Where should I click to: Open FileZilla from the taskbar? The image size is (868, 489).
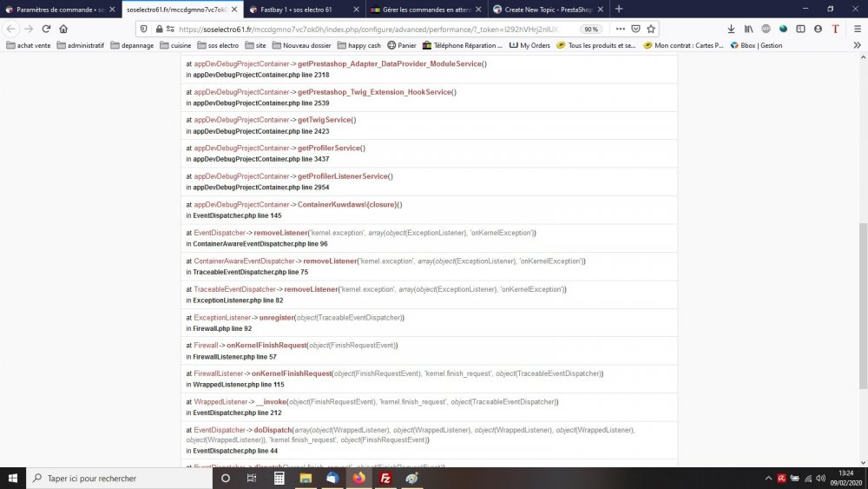click(386, 478)
